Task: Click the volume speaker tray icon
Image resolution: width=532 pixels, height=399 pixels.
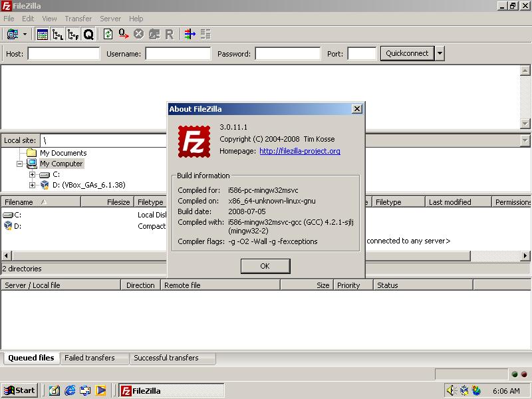Action: (x=451, y=390)
